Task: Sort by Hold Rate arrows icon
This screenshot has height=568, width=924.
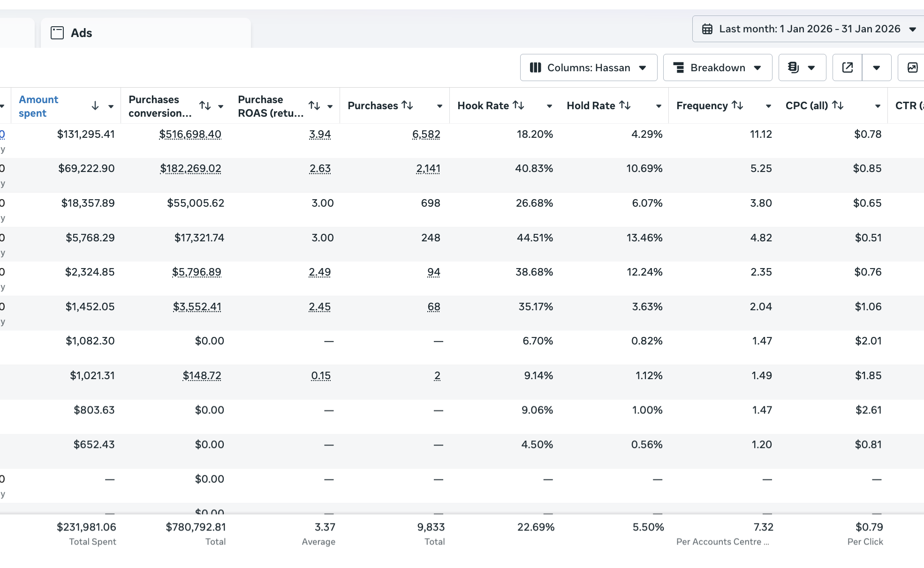Action: 625,105
